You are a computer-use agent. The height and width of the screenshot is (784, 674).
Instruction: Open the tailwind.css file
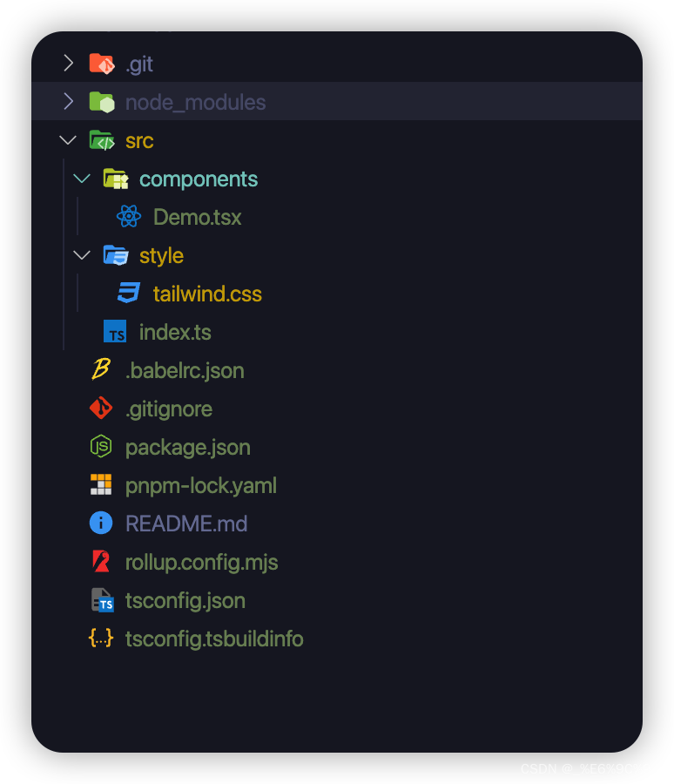click(207, 293)
